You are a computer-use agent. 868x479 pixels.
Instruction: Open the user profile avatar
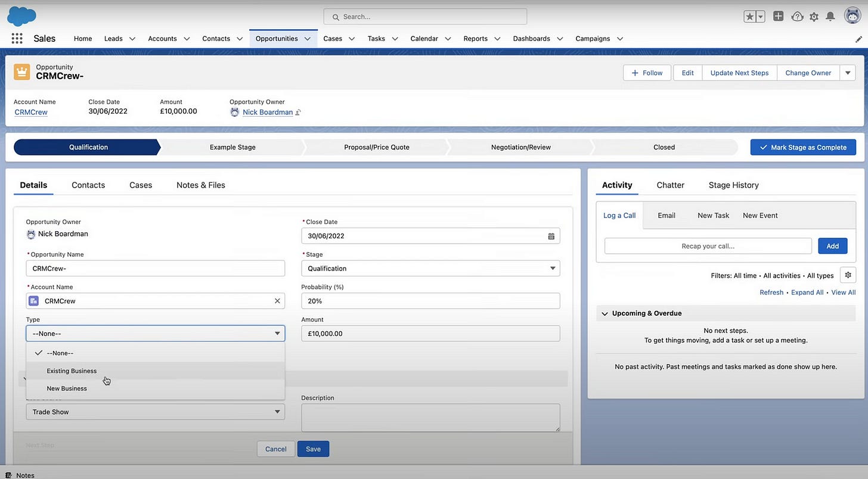[852, 16]
